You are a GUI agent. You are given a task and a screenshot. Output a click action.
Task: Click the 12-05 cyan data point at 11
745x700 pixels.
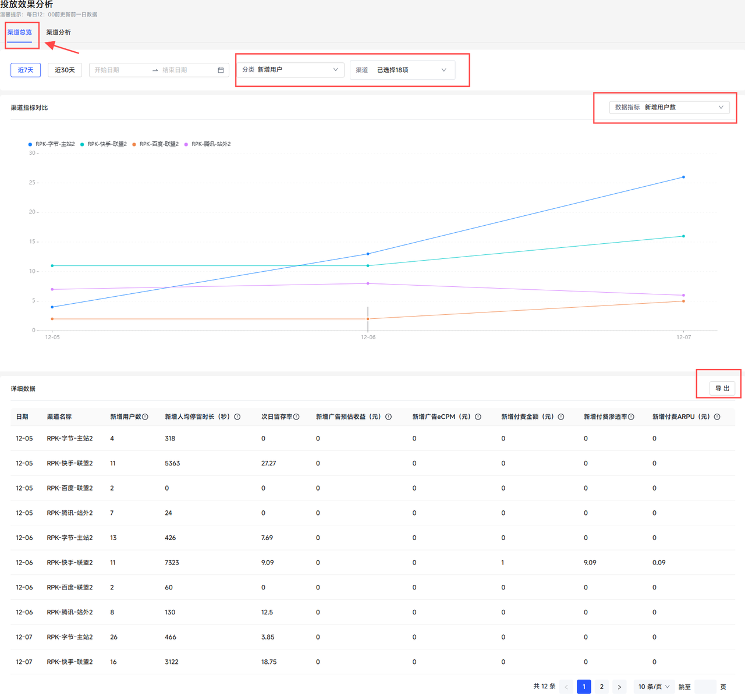click(52, 266)
